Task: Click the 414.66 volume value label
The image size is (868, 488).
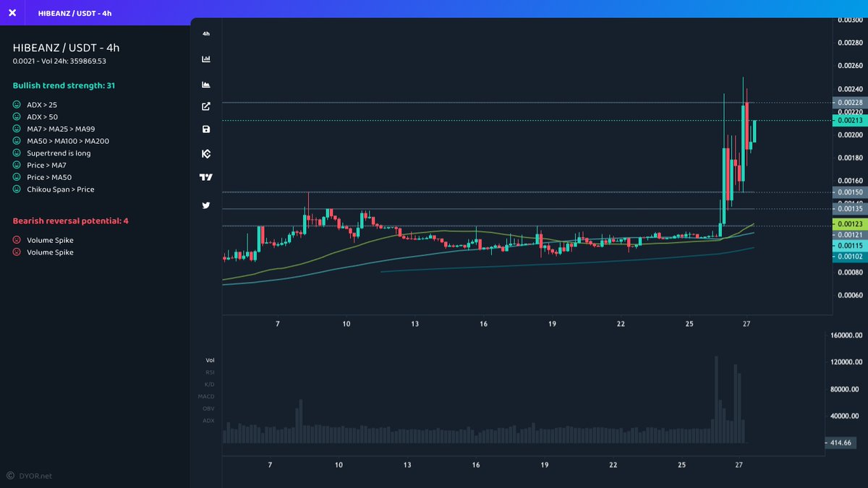Action: [841, 442]
